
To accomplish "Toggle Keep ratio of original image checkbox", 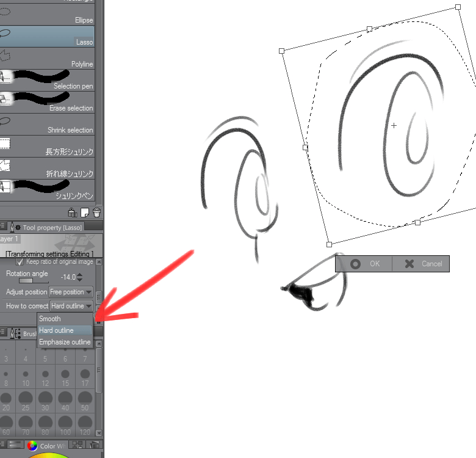I will tap(20, 261).
